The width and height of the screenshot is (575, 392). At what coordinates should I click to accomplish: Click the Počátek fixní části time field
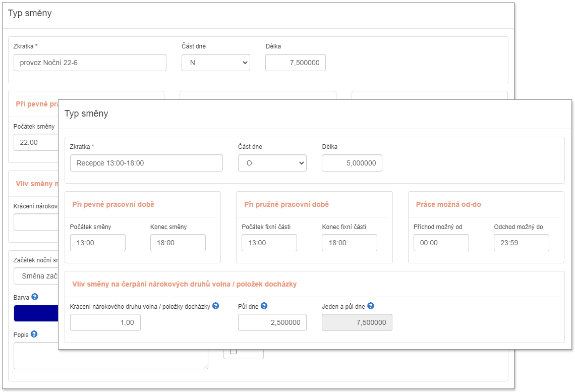click(x=269, y=243)
